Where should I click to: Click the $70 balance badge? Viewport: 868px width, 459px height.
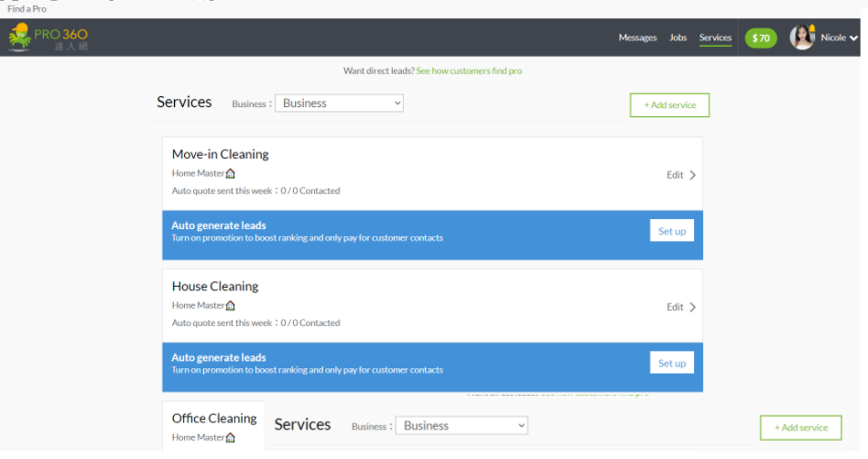[x=760, y=38]
